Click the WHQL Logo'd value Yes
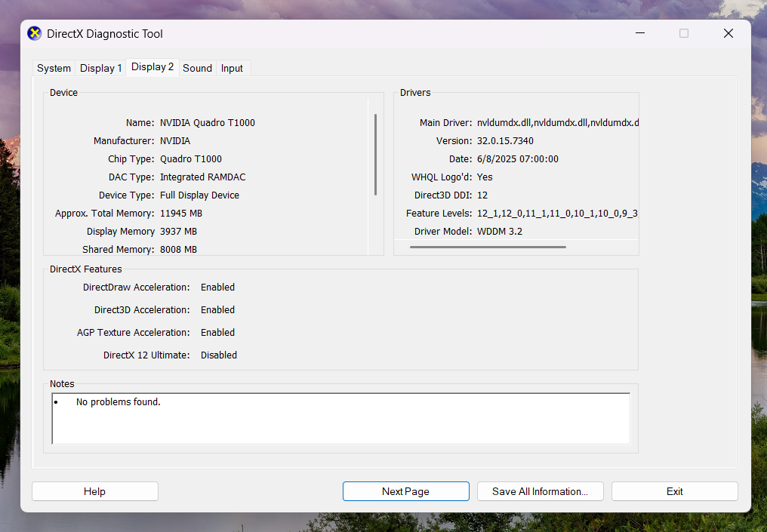 [x=485, y=177]
